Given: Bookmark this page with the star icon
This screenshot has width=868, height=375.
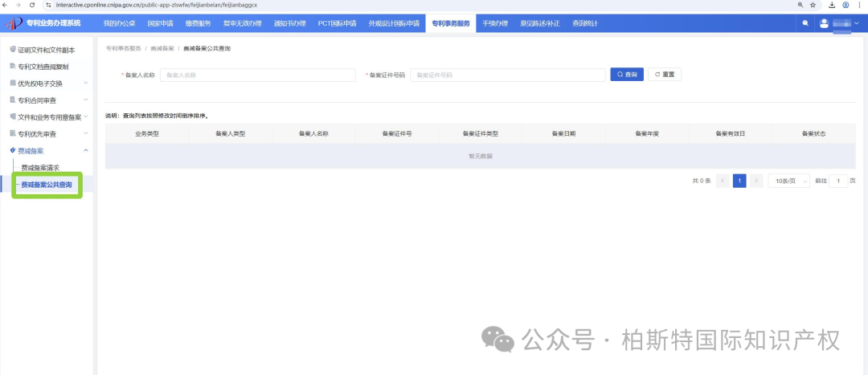Looking at the screenshot, I should (x=813, y=5).
